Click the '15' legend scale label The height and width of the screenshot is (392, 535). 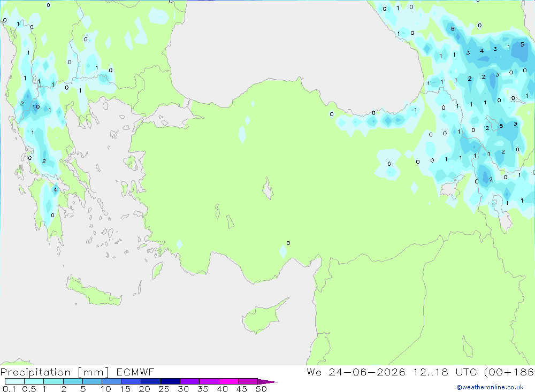pos(125,389)
